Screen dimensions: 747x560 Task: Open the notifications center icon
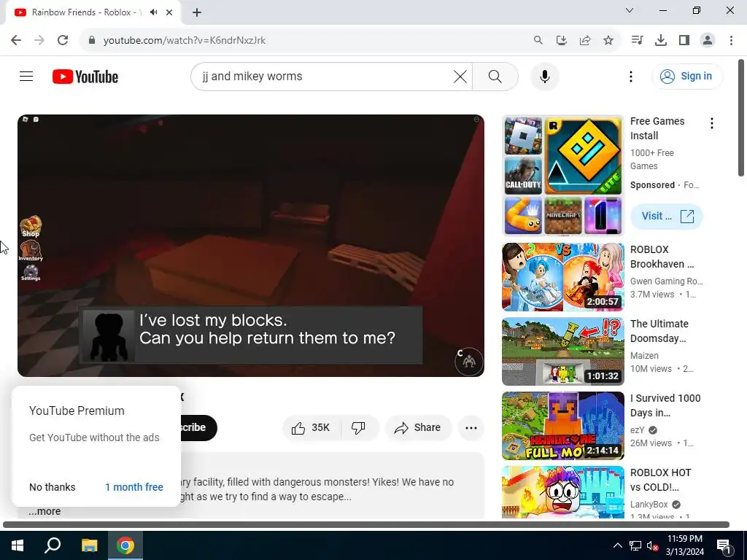pyautogui.click(x=724, y=545)
